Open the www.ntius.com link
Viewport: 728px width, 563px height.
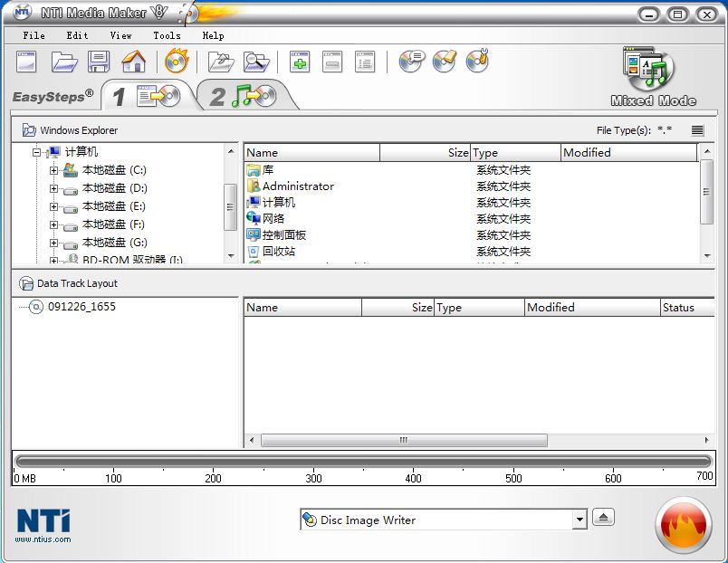[43, 539]
